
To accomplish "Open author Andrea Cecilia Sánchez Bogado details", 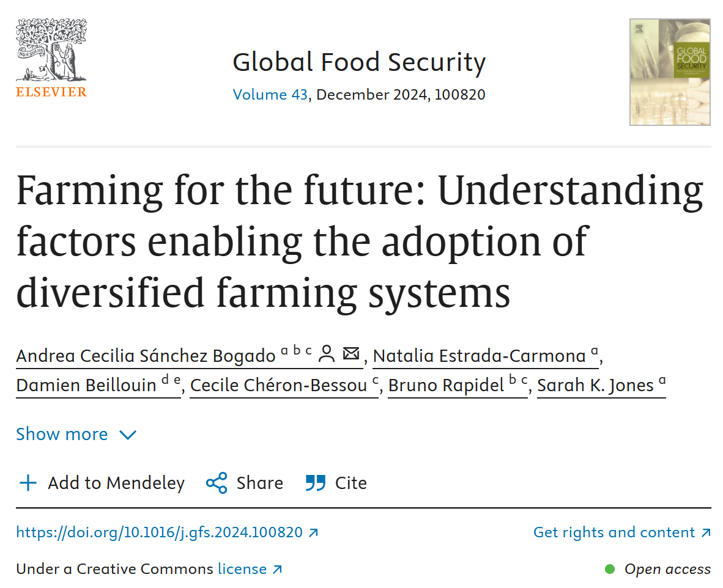I will click(x=146, y=355).
